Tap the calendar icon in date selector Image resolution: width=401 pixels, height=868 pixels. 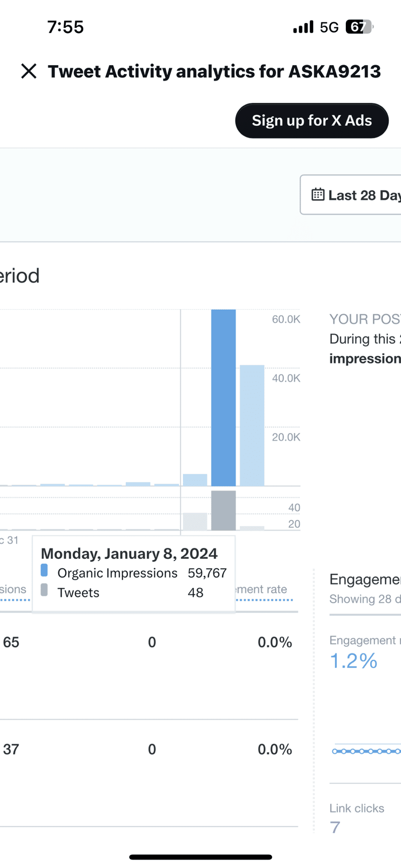click(318, 194)
